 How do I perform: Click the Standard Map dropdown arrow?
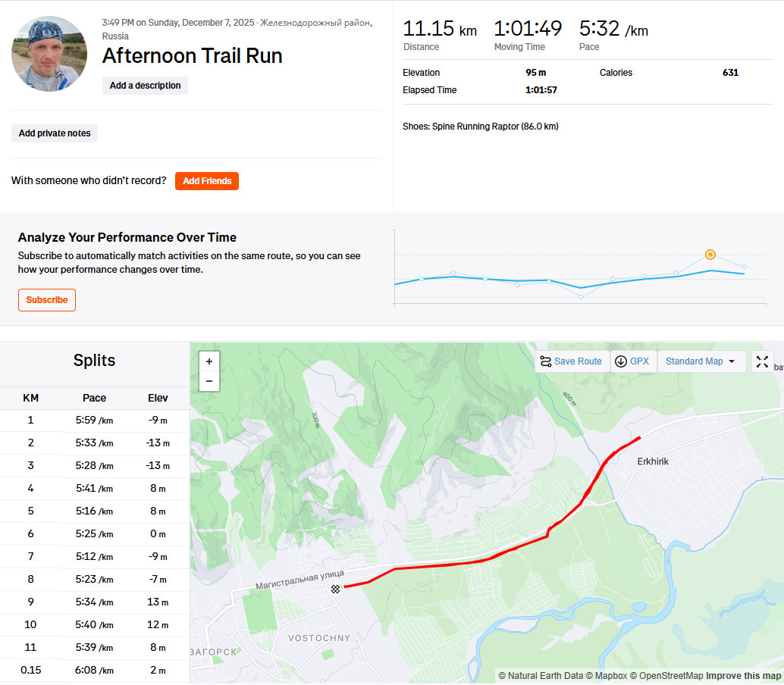tap(732, 361)
